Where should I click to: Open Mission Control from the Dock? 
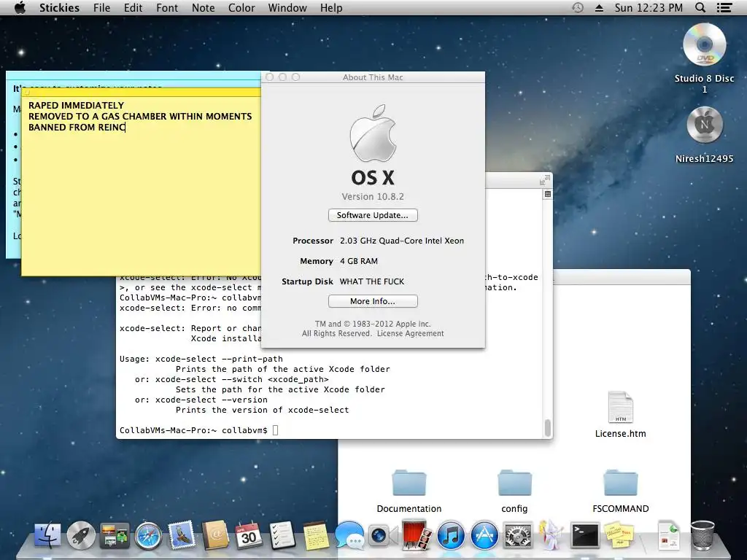click(x=115, y=535)
